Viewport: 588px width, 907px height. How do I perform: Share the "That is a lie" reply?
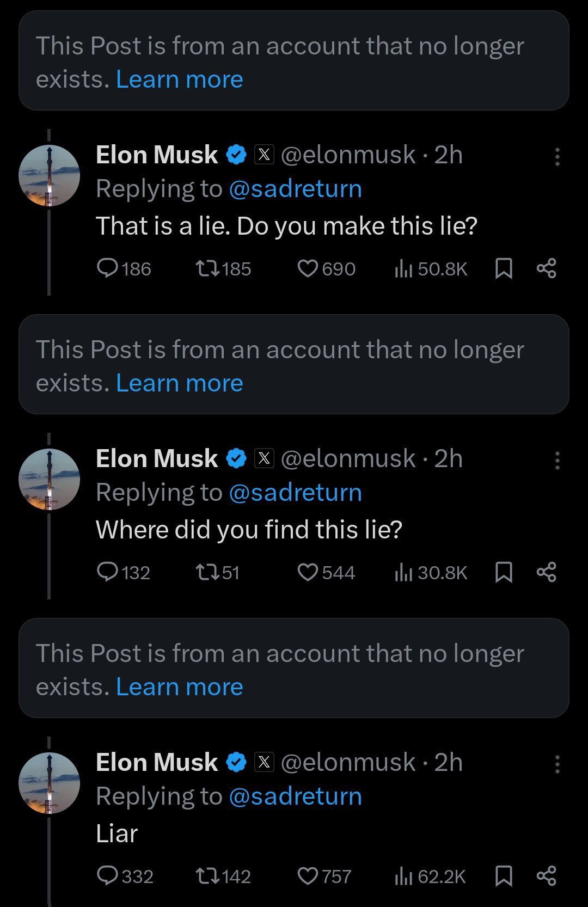point(546,268)
